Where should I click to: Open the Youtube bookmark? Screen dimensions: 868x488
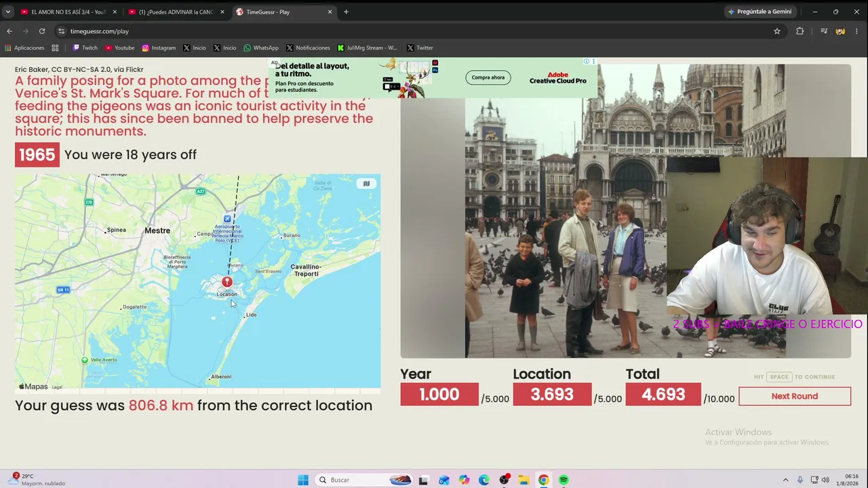(x=120, y=48)
